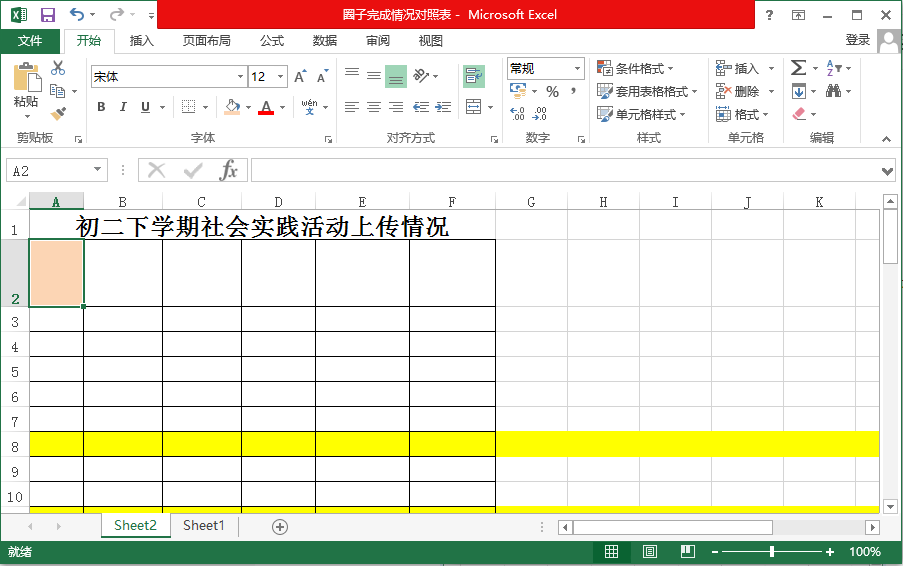Click into the formula bar input
The image size is (903, 566).
tap(564, 170)
